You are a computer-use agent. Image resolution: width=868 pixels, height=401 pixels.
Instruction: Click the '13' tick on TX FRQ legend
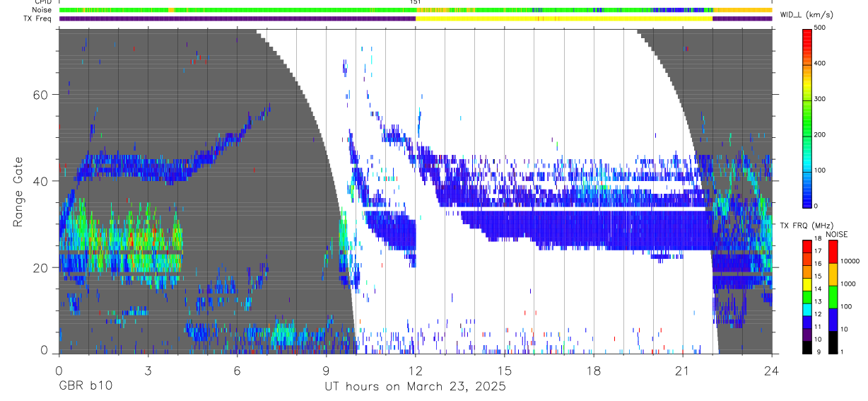(818, 301)
